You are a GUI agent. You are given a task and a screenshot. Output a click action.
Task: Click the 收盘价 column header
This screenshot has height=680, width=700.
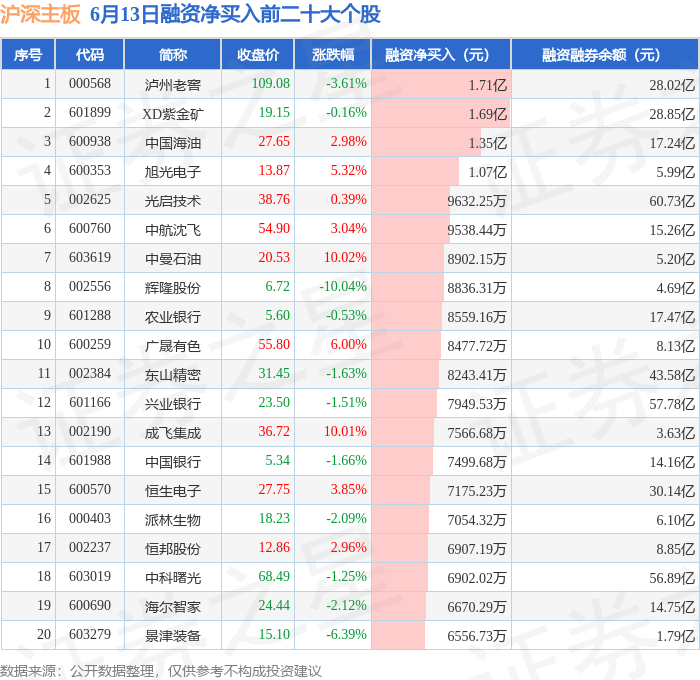point(258,55)
